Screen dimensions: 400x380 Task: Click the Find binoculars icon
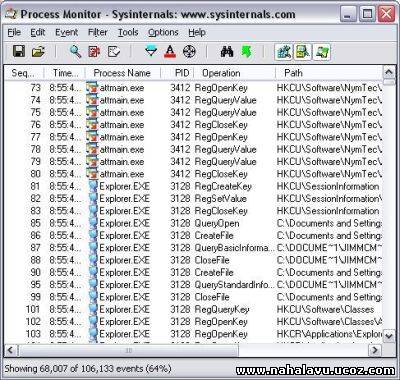(x=227, y=52)
